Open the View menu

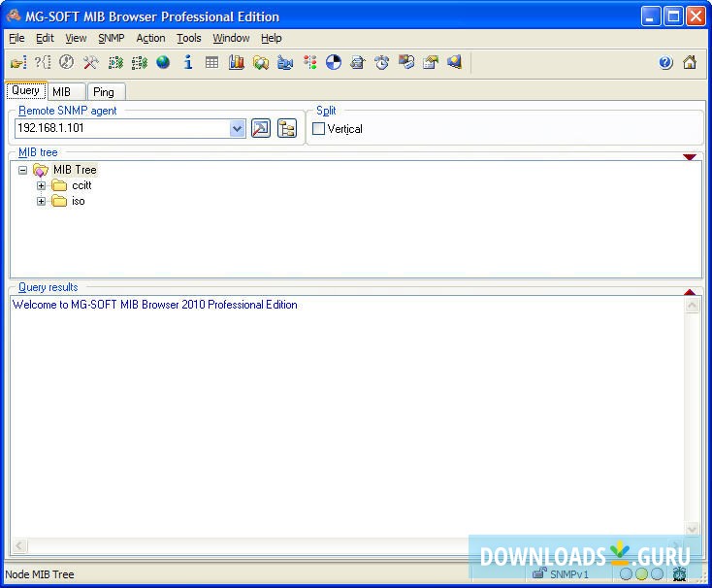[76, 38]
